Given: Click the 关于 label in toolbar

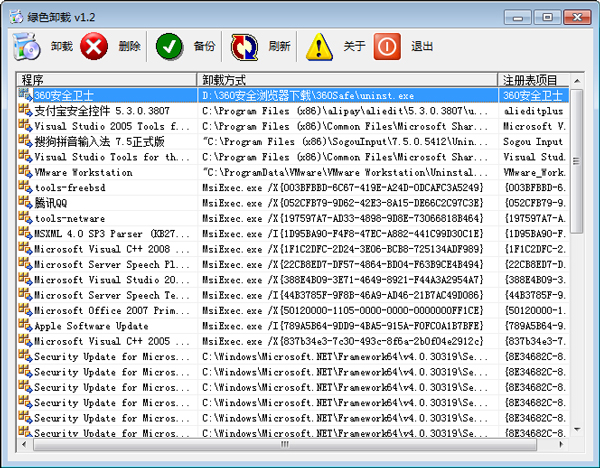Looking at the screenshot, I should click(354, 46).
